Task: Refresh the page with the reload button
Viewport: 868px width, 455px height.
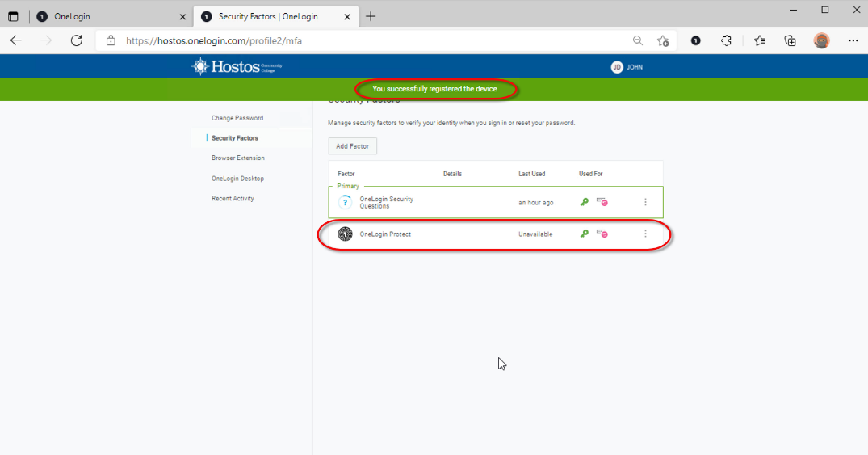Action: [77, 40]
